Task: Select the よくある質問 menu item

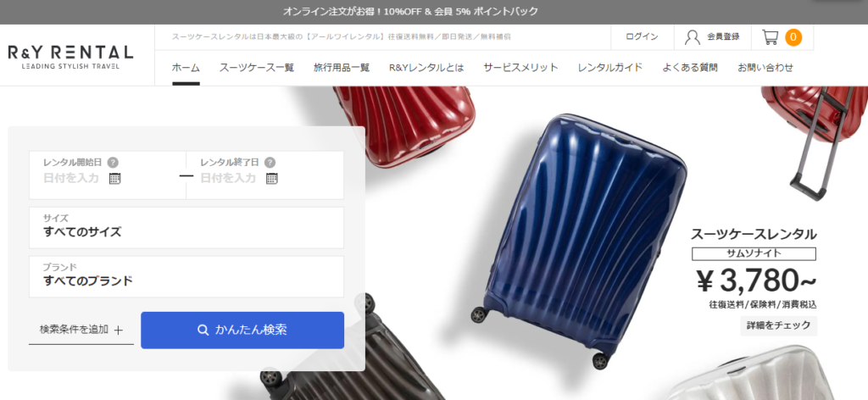Action: click(x=690, y=68)
